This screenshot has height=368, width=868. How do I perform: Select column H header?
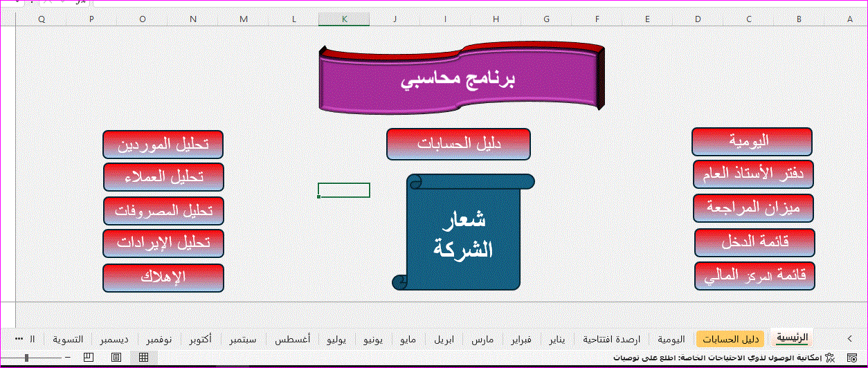click(496, 20)
